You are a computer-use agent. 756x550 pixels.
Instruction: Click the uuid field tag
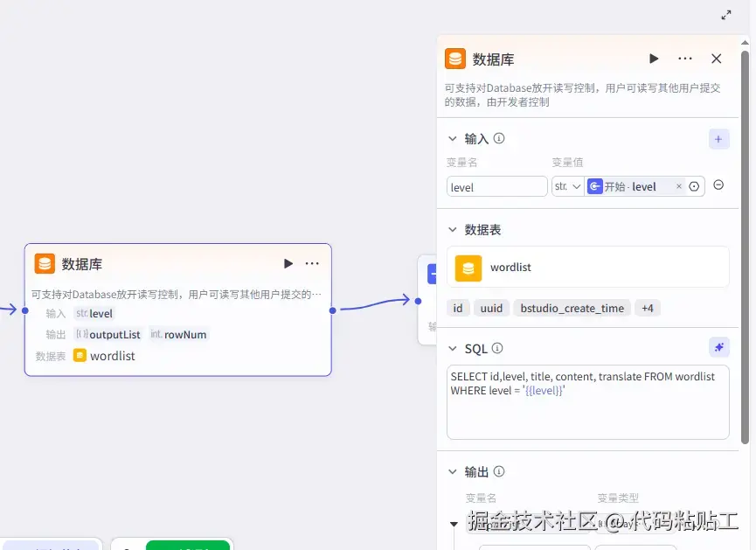point(491,309)
